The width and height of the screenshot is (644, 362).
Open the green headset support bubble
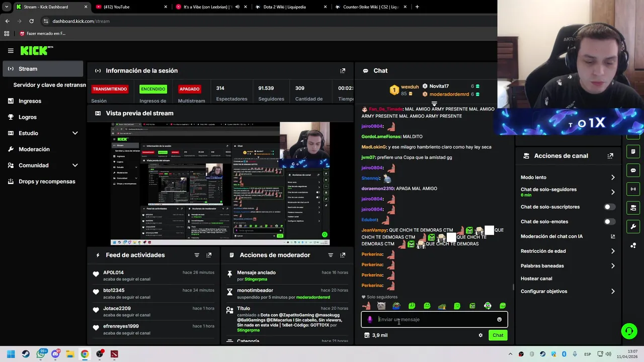[629, 331]
